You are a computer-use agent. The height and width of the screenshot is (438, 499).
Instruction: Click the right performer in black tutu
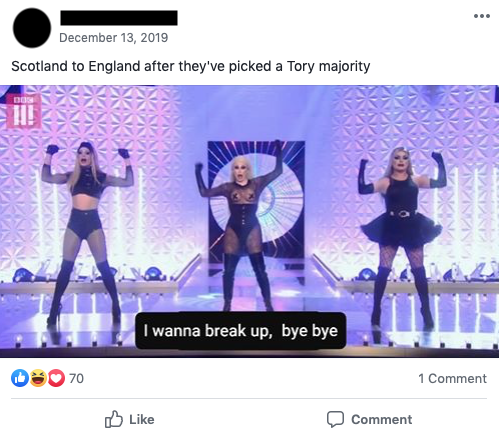click(x=403, y=235)
